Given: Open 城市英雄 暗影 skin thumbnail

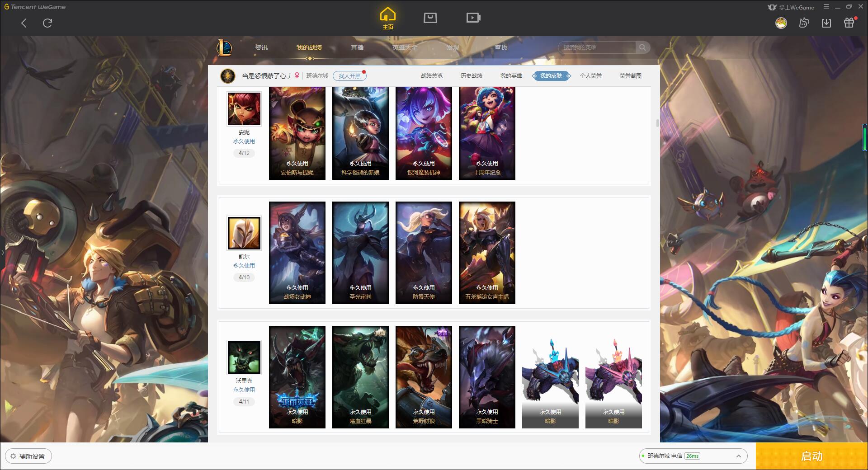Looking at the screenshot, I should coord(297,377).
